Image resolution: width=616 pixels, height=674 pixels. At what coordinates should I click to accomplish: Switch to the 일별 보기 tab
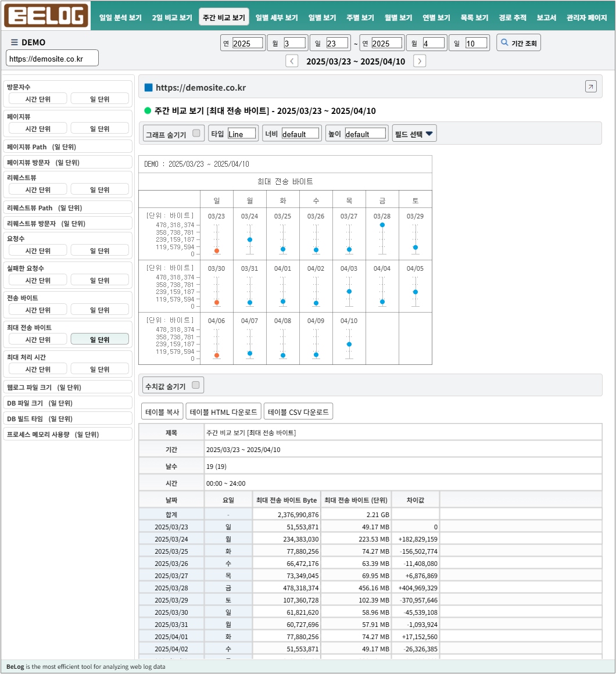tap(323, 17)
